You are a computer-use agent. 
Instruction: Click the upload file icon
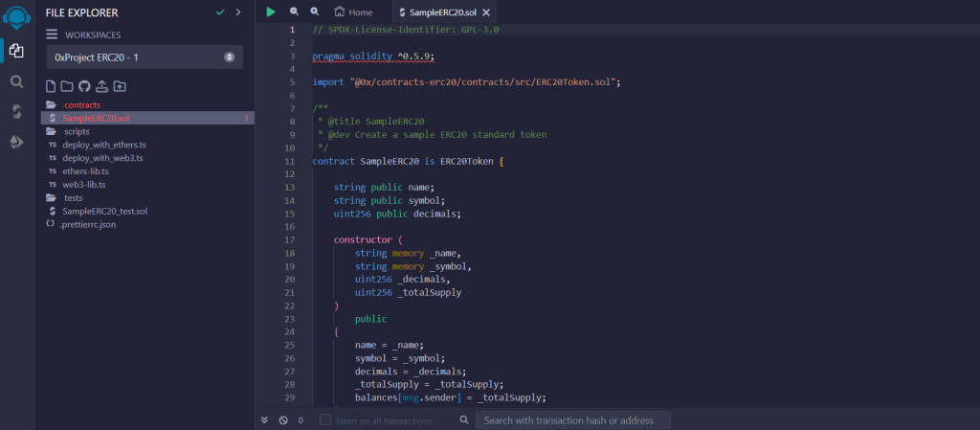(x=101, y=86)
